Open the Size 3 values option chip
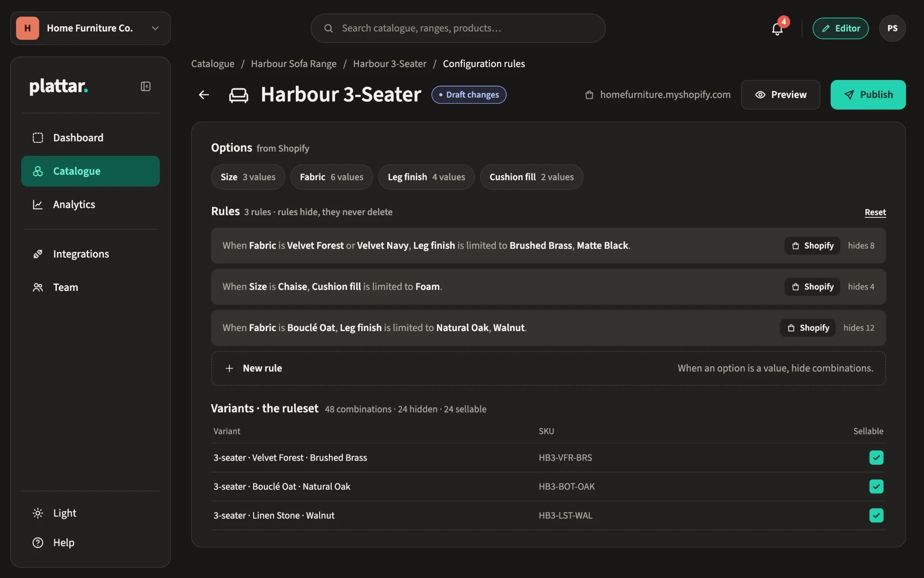924x578 pixels. [x=248, y=177]
